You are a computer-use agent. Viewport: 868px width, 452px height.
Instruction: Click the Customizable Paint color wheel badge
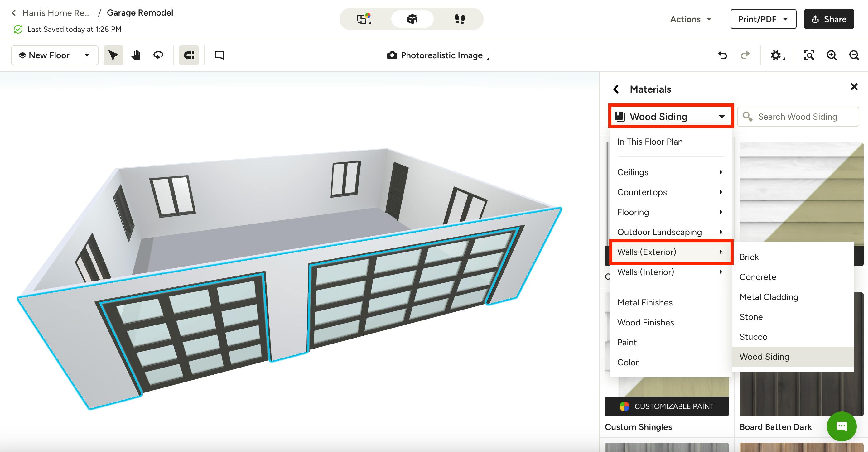[624, 406]
